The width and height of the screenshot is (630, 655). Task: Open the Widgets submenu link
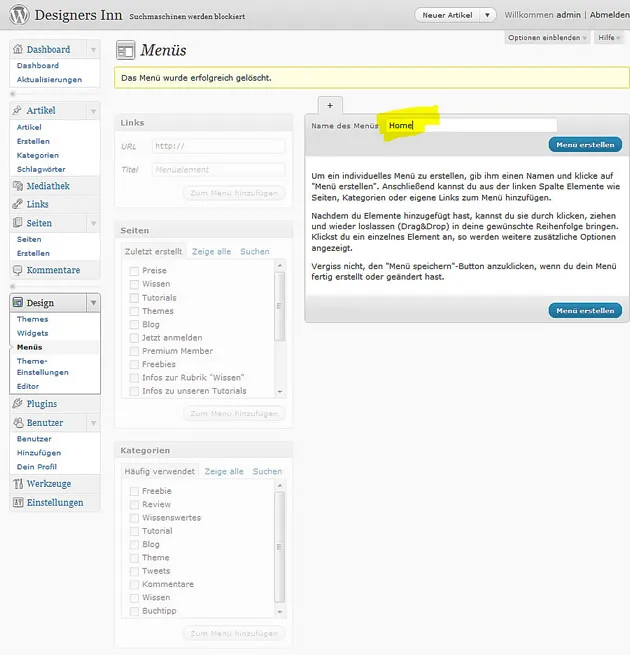click(x=33, y=333)
